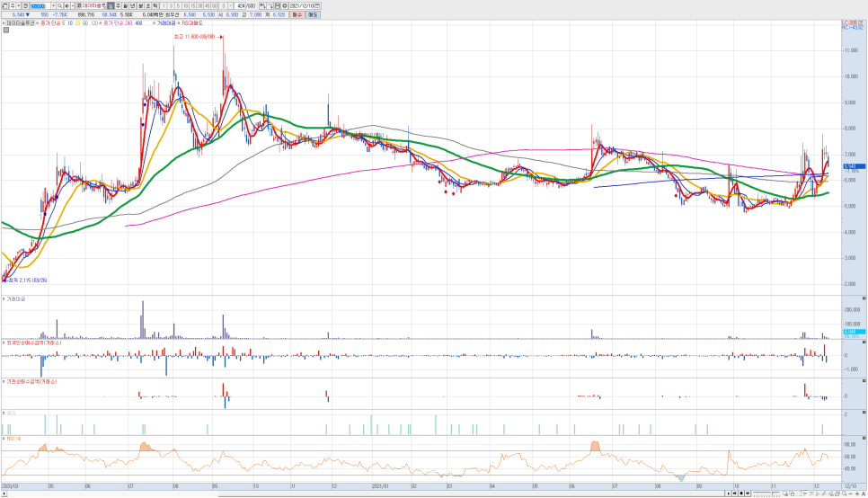Screen dimensions: 868x498
Task: Click the small grid icon below chart legend
Action: (6, 30)
